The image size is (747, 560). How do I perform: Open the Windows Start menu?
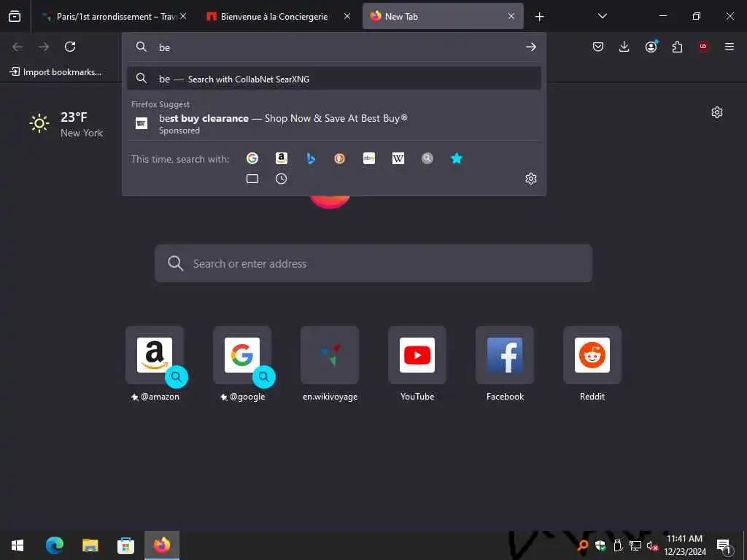pos(18,545)
